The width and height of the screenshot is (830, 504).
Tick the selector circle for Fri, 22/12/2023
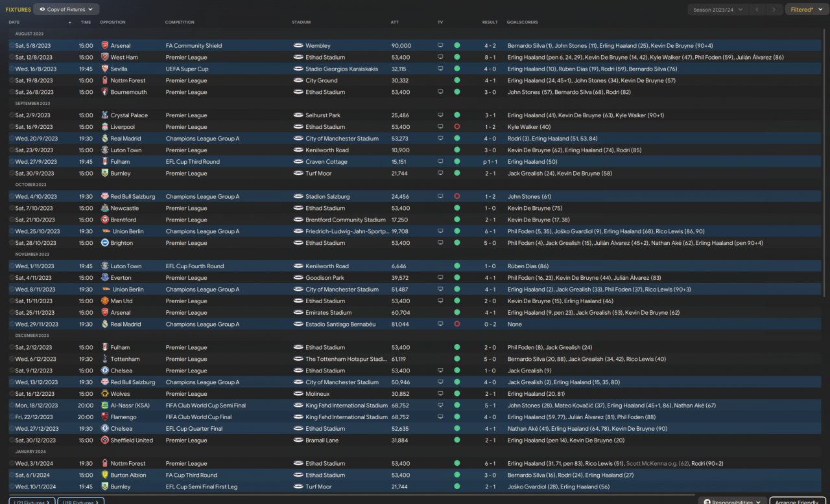pyautogui.click(x=12, y=417)
